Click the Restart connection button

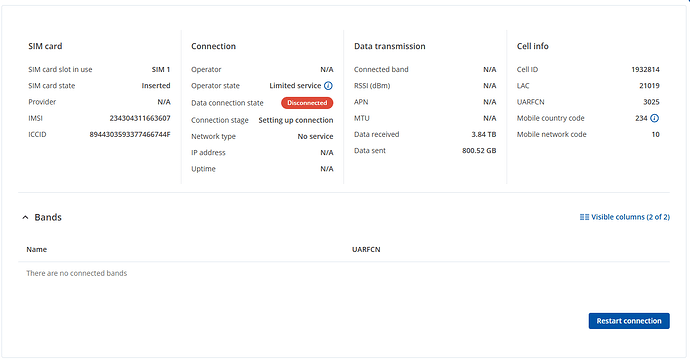629,321
